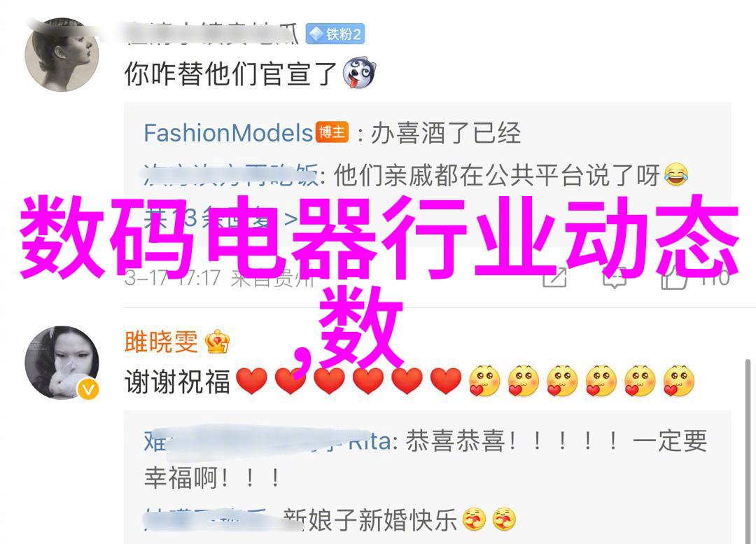Open the 雎晓雯 username link
The image size is (756, 544).
click(x=161, y=342)
